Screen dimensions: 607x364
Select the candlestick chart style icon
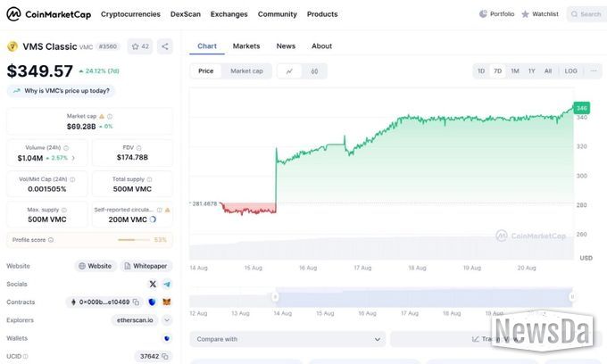tap(314, 71)
